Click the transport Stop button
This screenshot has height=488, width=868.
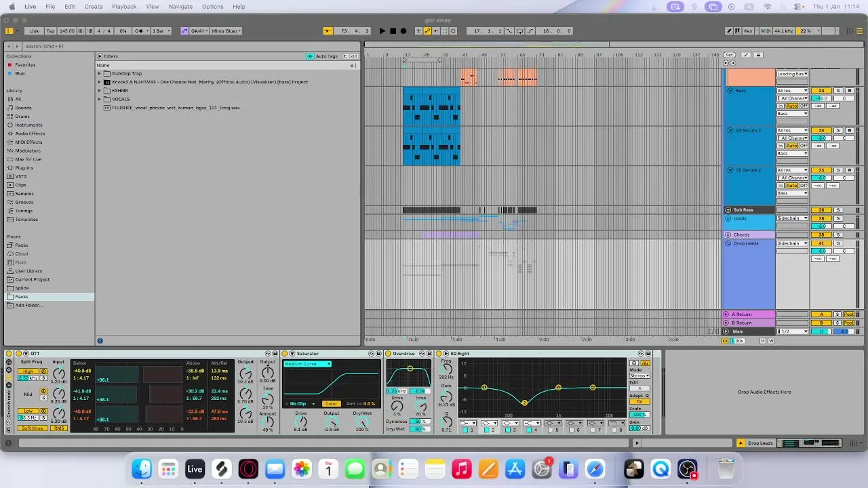(393, 30)
